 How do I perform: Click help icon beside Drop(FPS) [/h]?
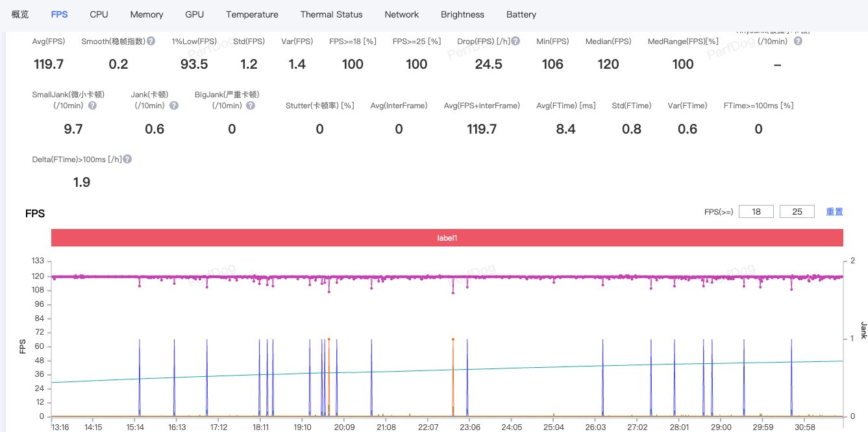tap(515, 41)
